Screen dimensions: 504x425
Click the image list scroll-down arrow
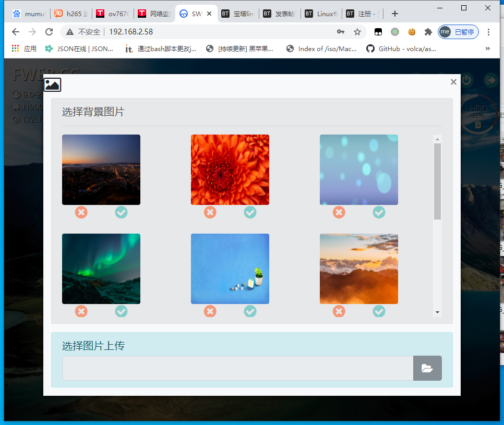(x=437, y=312)
